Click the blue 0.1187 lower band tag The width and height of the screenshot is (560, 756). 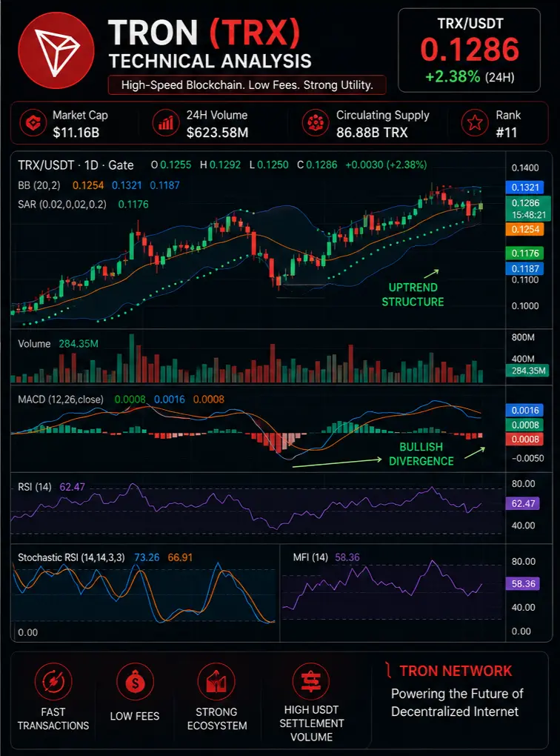tap(525, 268)
